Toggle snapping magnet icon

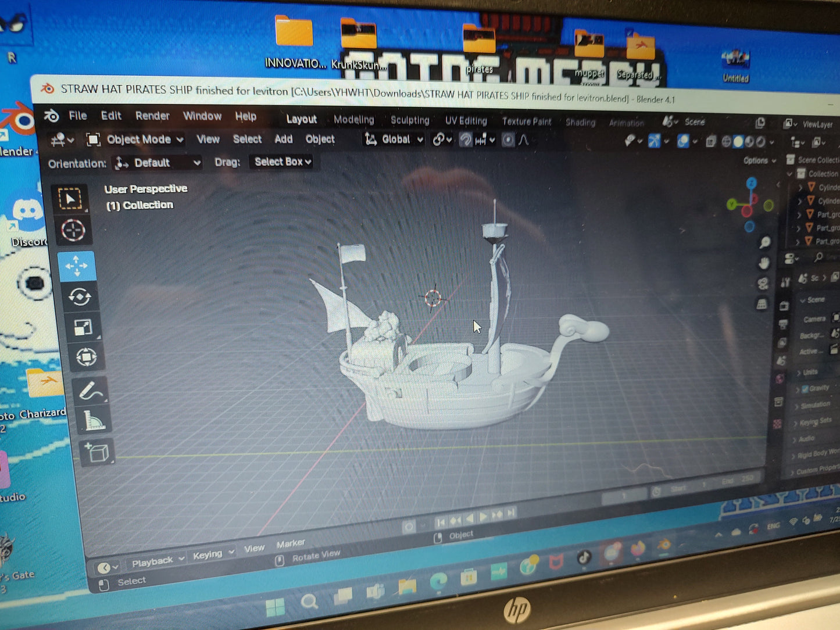click(465, 139)
